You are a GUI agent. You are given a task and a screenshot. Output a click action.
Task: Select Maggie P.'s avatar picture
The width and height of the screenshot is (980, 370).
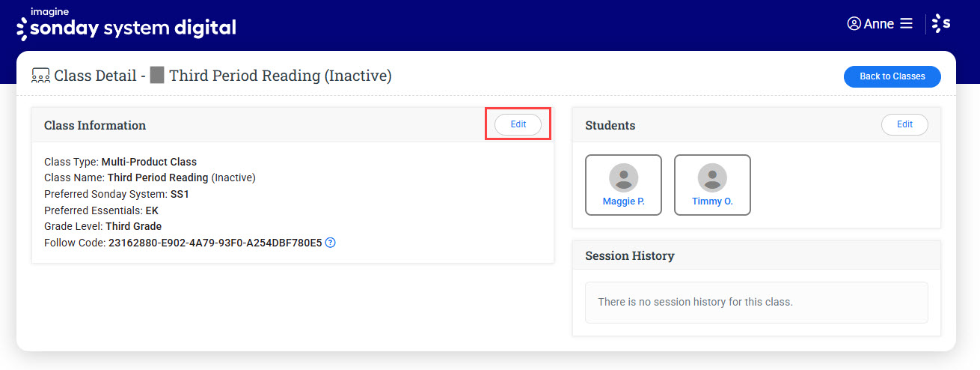point(623,178)
